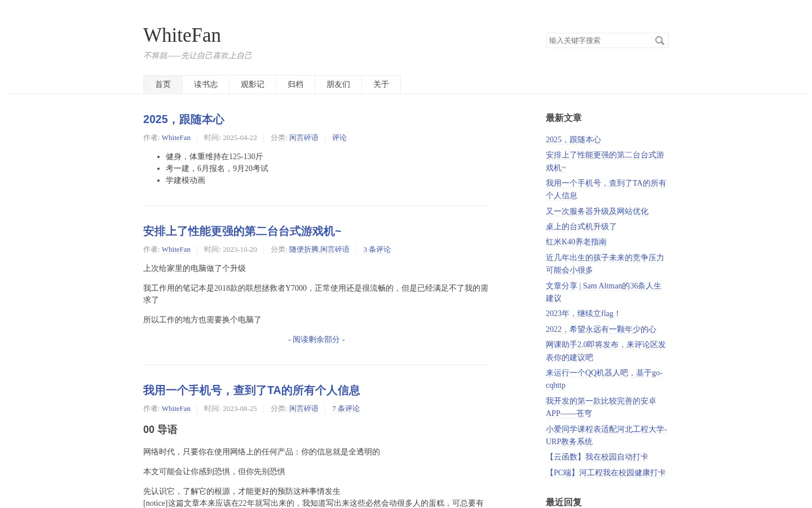Open sidebar link 红米K40养老指南
The image size is (812, 508).
tap(576, 242)
